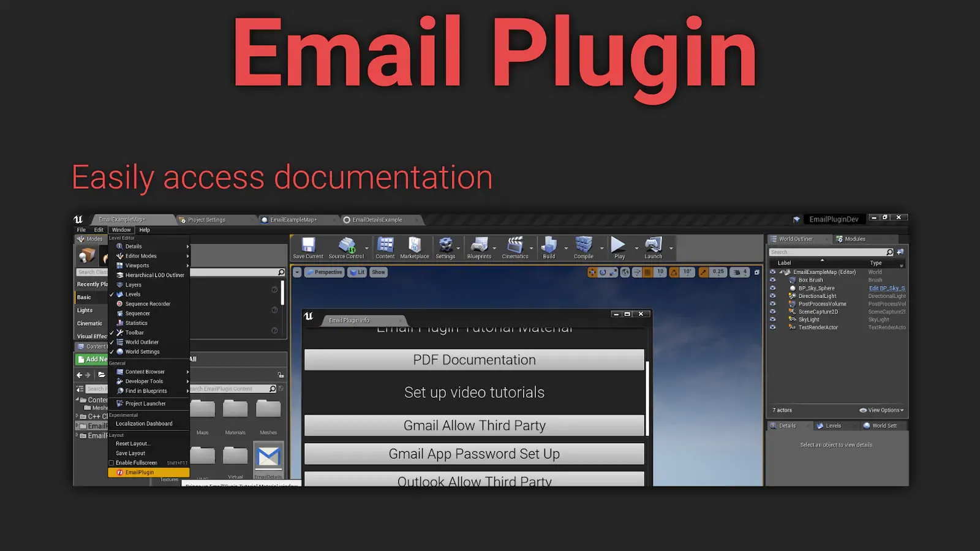
Task: Open the Source Control toolbar icon
Action: click(x=347, y=245)
